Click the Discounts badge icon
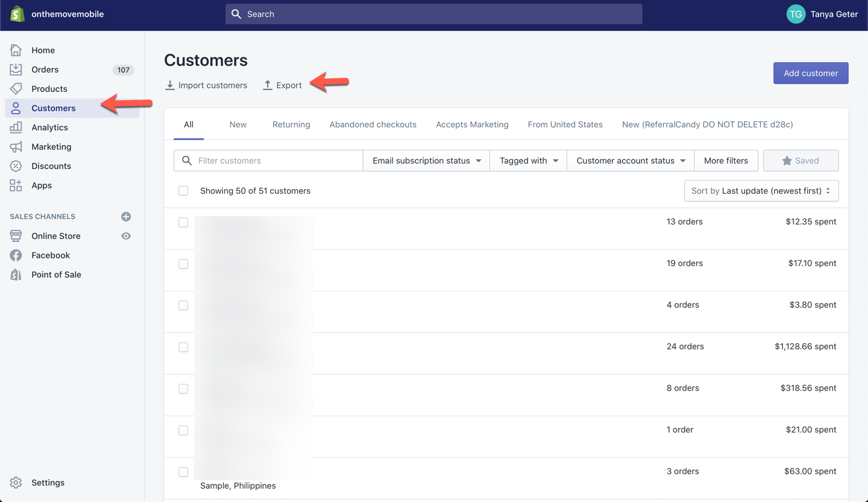 coord(16,166)
